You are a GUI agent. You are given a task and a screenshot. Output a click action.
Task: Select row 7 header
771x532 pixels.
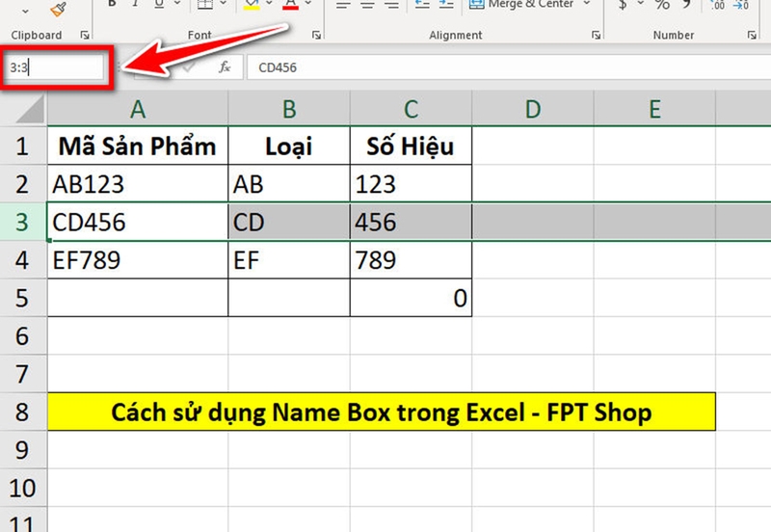tap(22, 374)
